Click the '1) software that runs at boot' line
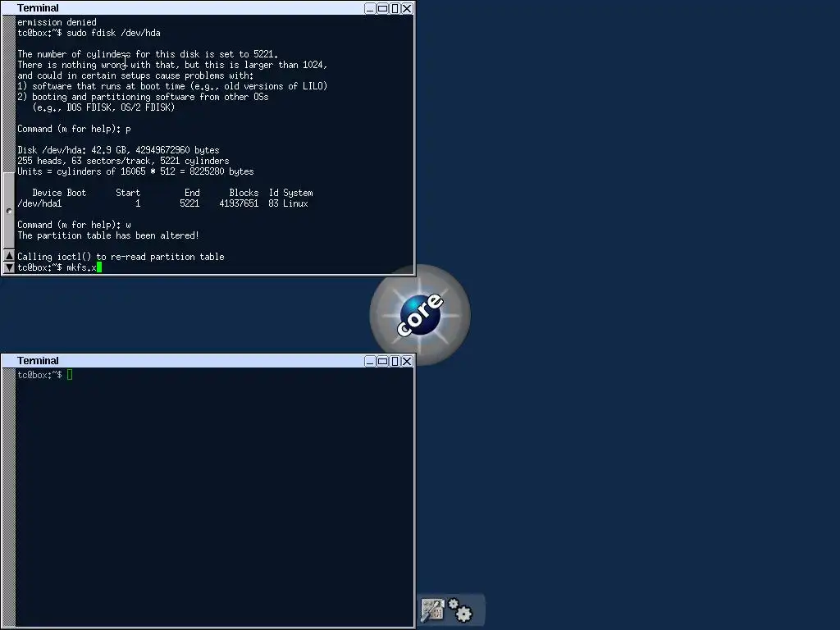This screenshot has height=630, width=840. point(172,86)
